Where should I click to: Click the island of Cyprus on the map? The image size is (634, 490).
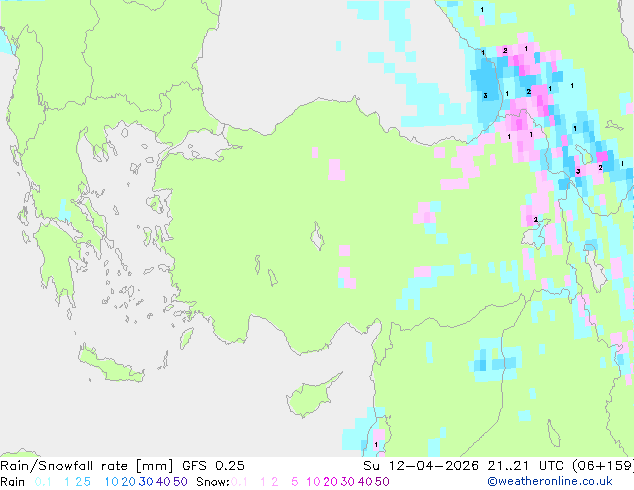[x=309, y=398]
